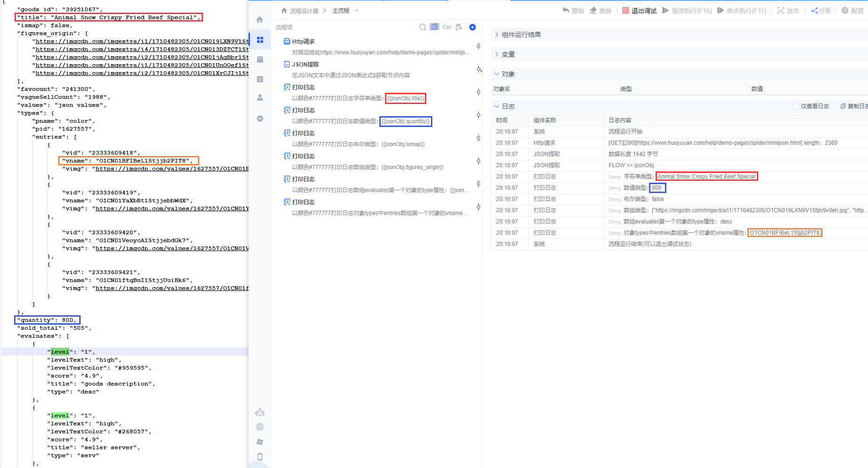Collapse the 日志 section
Screen dimensions: 868x468
tap(497, 106)
